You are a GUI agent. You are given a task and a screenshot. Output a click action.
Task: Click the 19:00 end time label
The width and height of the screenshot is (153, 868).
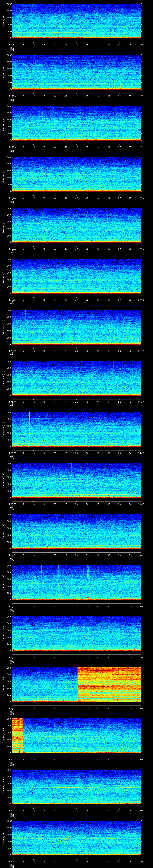[x=141, y=249]
